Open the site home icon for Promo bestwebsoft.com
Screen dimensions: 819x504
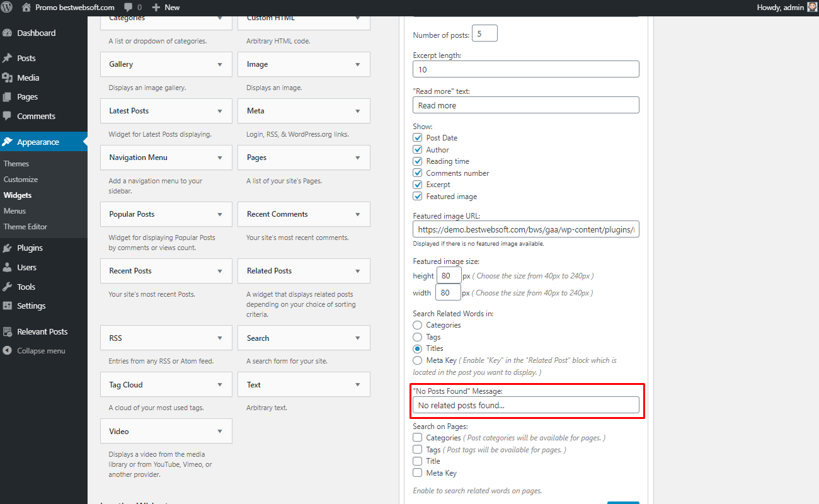coord(26,8)
